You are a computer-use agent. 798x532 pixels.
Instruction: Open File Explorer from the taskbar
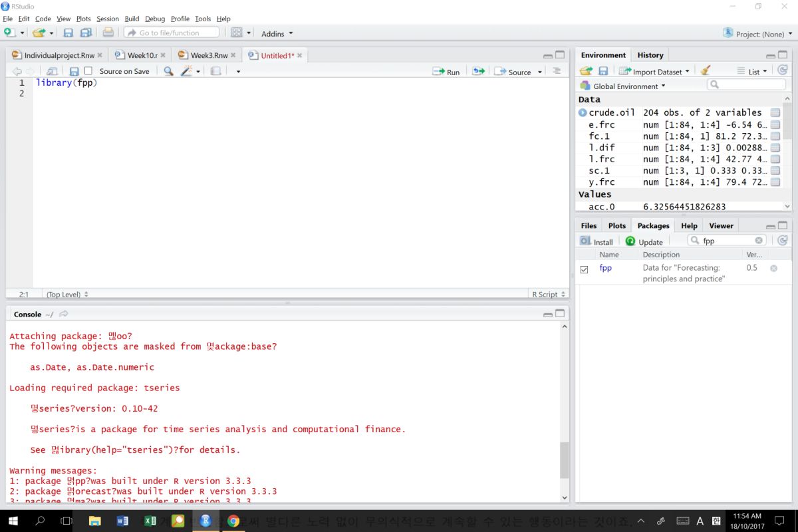point(94,521)
